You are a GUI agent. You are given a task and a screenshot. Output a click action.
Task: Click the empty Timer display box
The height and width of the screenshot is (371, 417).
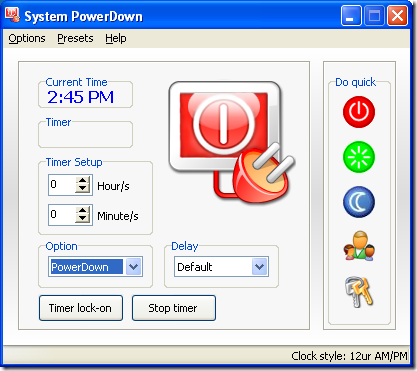pos(85,136)
